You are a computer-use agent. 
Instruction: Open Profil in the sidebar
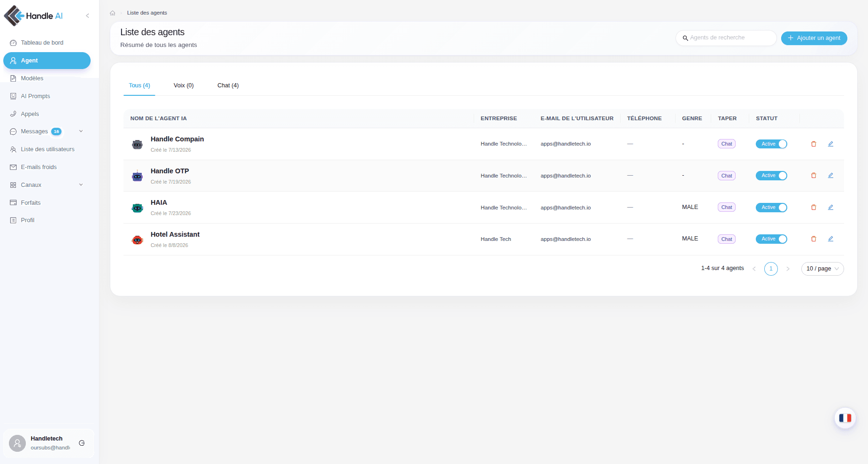click(x=46, y=220)
